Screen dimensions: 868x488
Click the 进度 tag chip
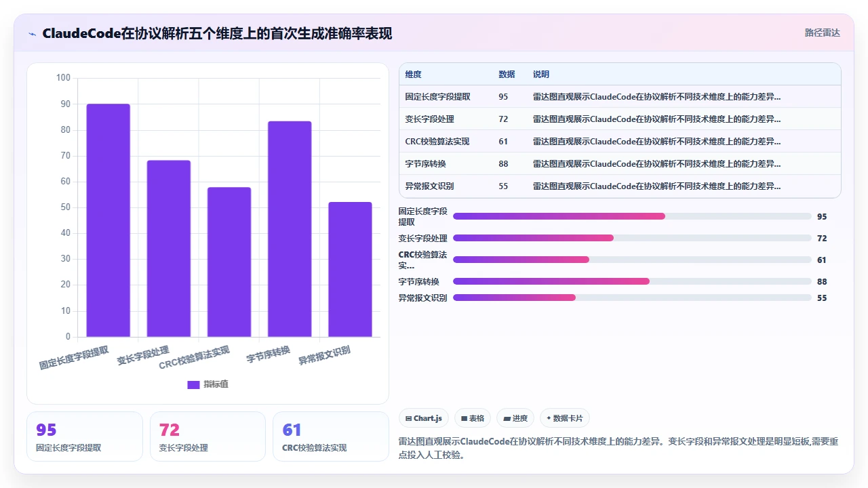coord(515,418)
